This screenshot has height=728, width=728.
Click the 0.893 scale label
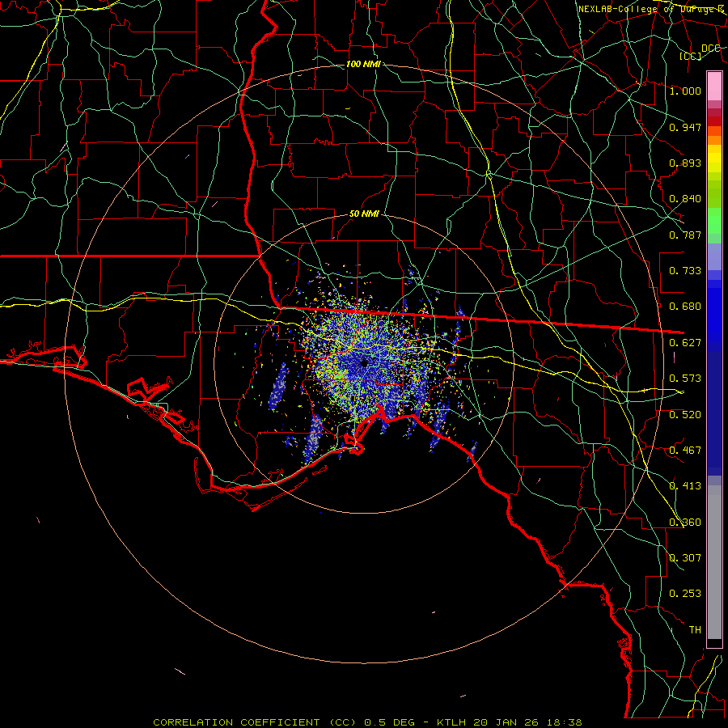pyautogui.click(x=685, y=163)
